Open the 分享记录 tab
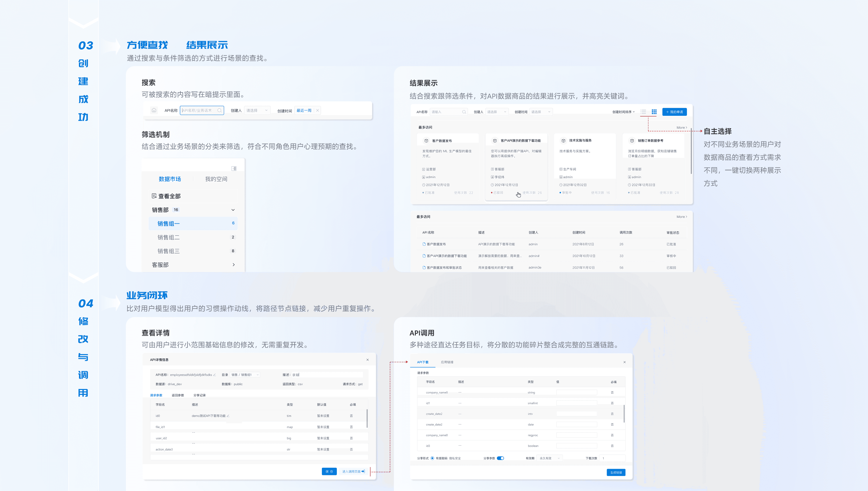868x491 pixels. pyautogui.click(x=199, y=395)
